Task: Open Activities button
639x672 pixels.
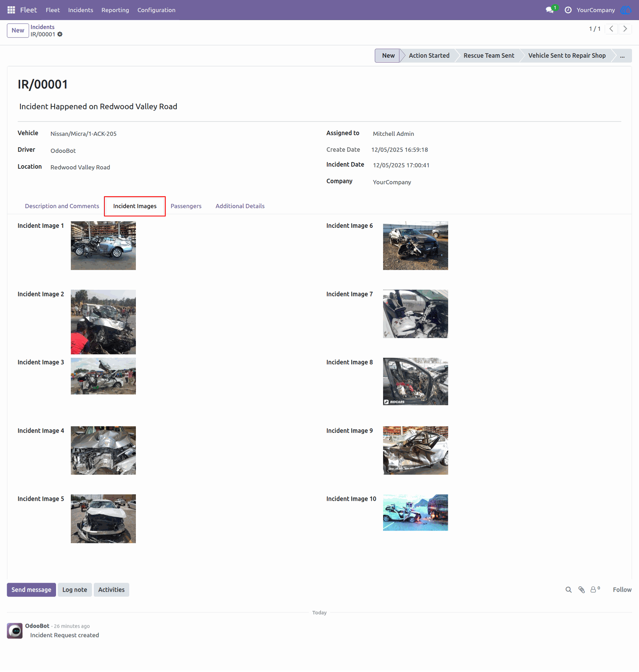Action: tap(111, 590)
